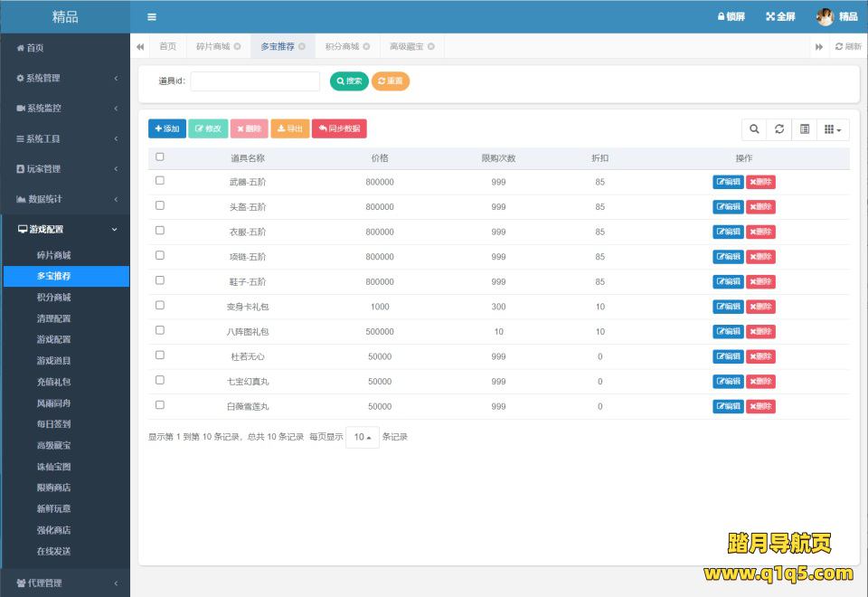Click the user avatar in header

coord(825,16)
